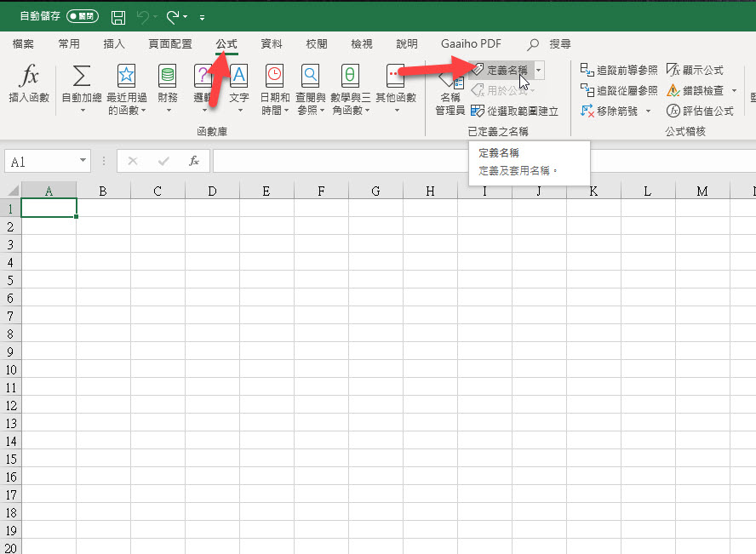
Task: Switch to the Gaaiho PDF tab
Action: pyautogui.click(x=471, y=44)
